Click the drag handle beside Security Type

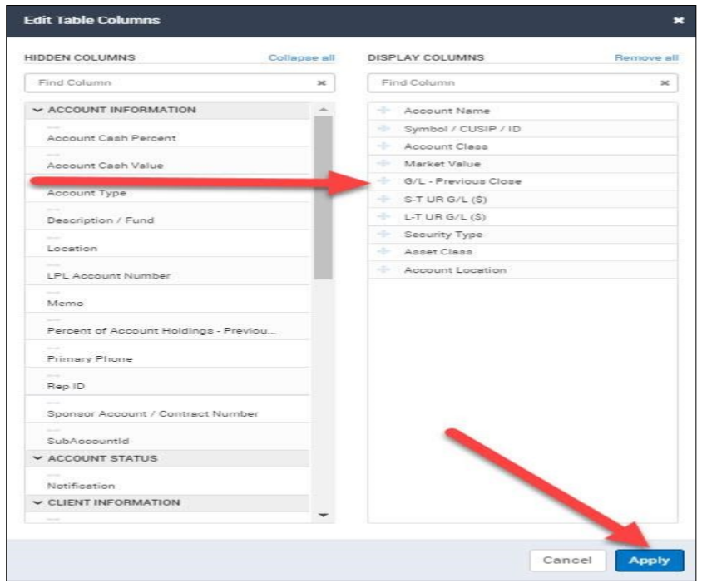tap(383, 234)
